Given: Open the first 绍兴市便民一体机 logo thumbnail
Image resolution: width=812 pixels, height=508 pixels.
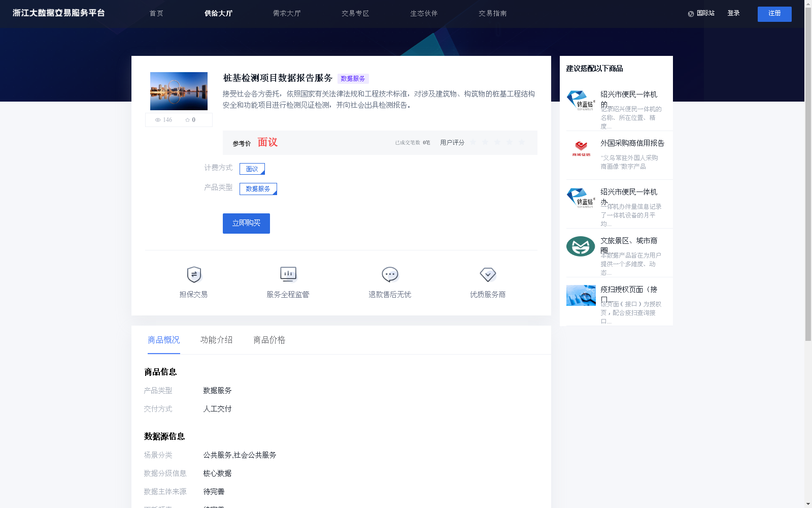Looking at the screenshot, I should pos(581,100).
